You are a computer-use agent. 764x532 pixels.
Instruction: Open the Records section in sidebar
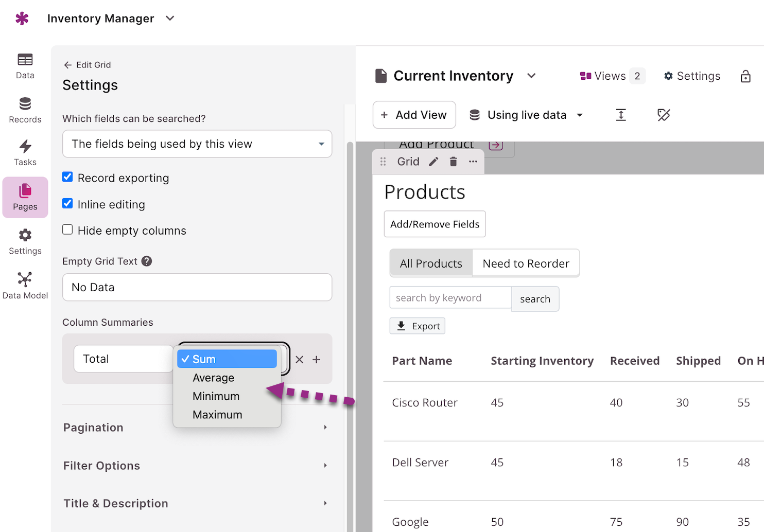click(25, 110)
